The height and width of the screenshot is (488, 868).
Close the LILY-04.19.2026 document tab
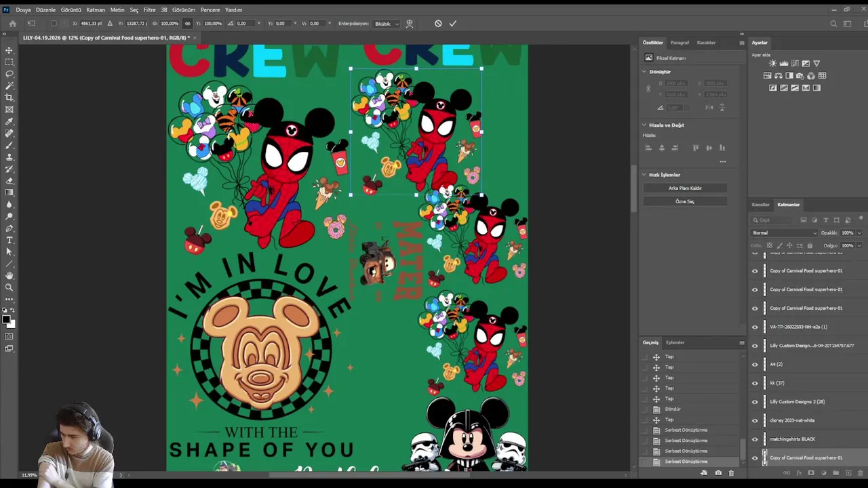195,38
